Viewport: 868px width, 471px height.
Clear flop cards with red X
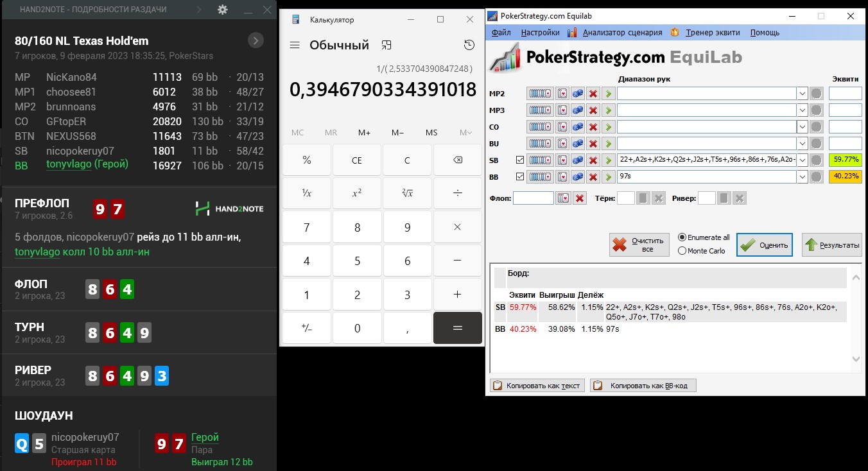[580, 198]
